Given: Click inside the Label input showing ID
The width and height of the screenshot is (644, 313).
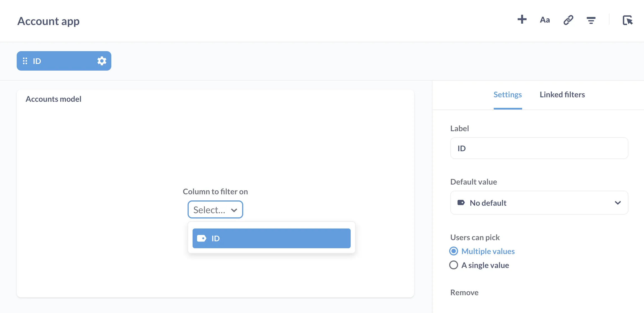Looking at the screenshot, I should (539, 148).
